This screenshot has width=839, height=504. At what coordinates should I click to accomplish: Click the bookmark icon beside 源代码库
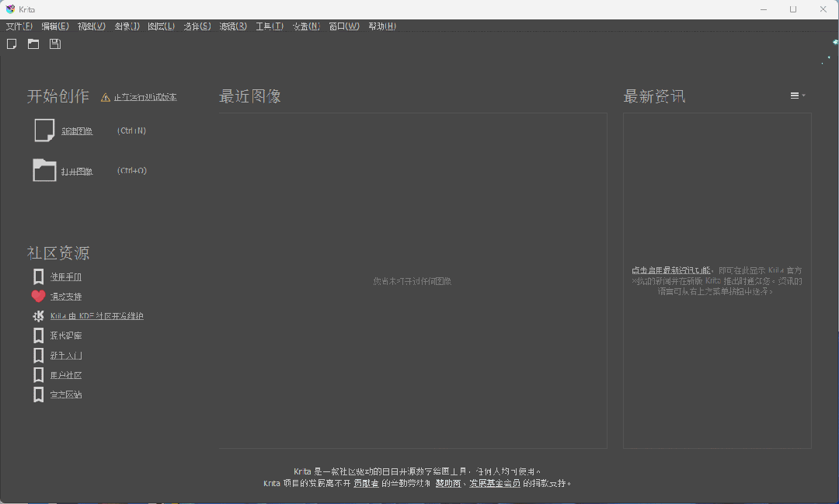coord(39,335)
